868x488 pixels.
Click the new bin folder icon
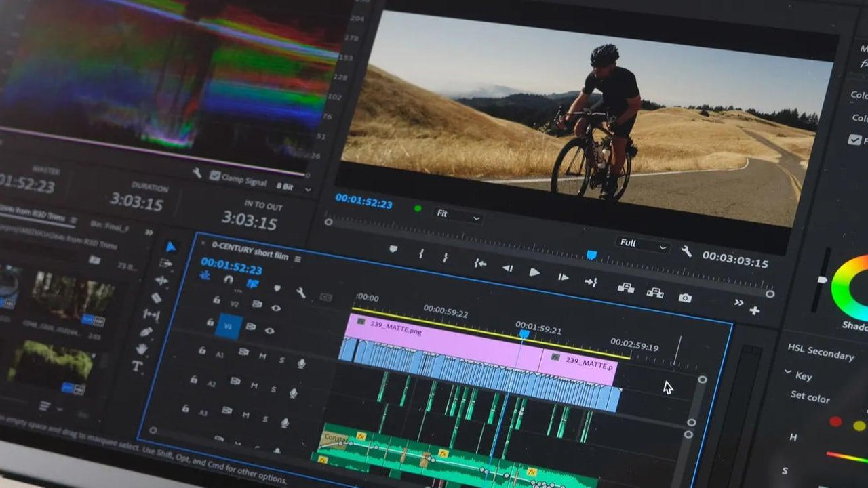point(94,259)
